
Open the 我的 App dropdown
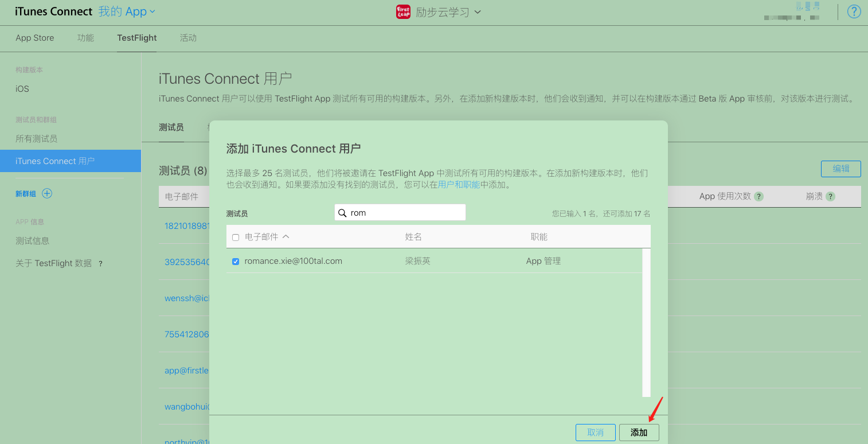coord(127,11)
